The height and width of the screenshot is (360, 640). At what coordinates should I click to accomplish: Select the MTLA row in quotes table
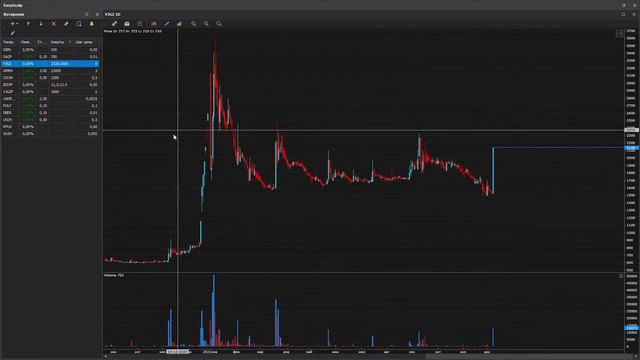point(50,127)
